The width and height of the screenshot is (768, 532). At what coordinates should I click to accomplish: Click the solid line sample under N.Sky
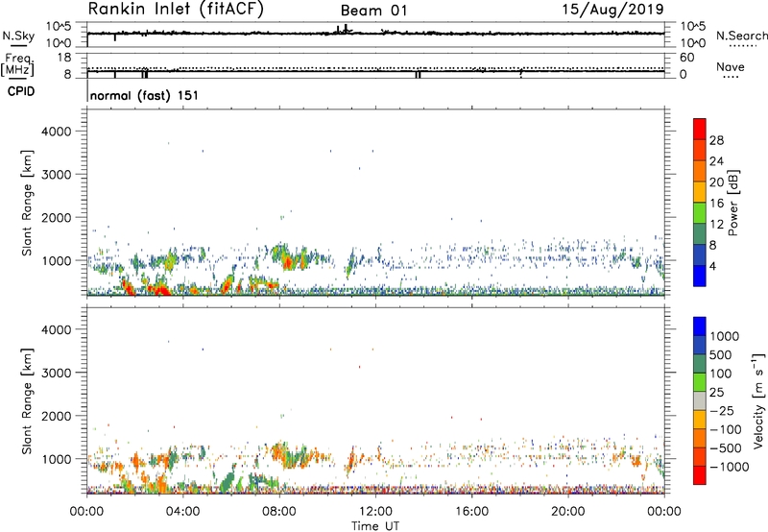[18, 45]
